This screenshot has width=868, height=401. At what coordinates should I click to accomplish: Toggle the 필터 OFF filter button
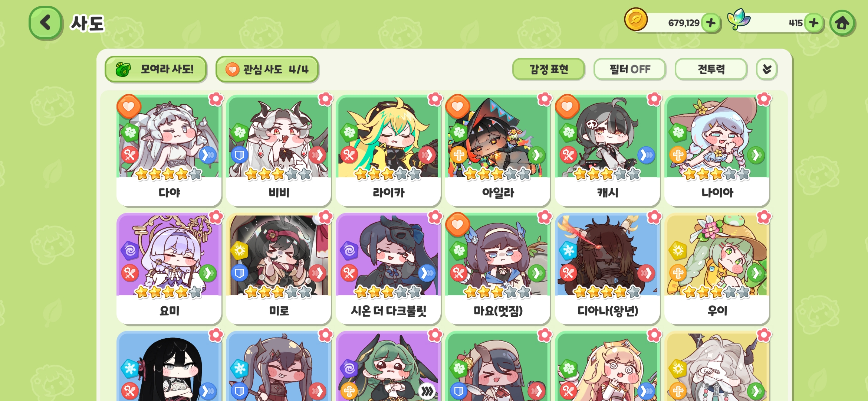click(x=630, y=69)
